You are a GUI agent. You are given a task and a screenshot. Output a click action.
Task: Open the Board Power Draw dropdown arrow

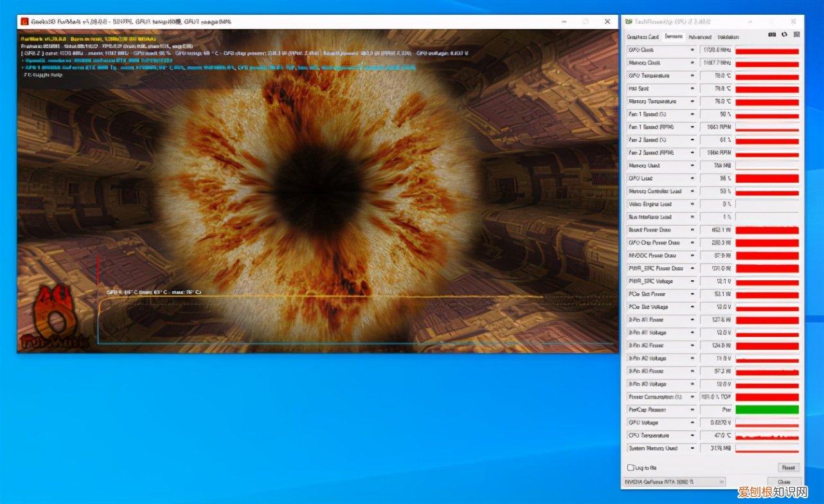693,230
